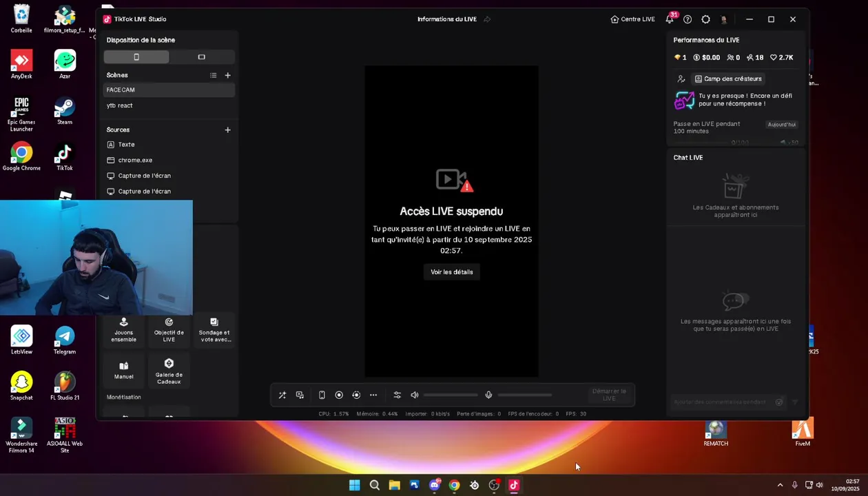
Task: Open the audio mixer settings icon
Action: (397, 395)
